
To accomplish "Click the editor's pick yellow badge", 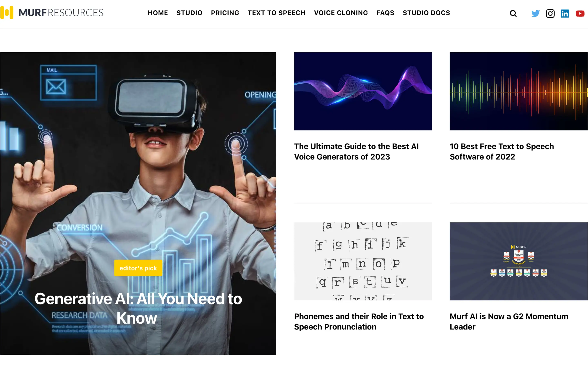I will (138, 268).
